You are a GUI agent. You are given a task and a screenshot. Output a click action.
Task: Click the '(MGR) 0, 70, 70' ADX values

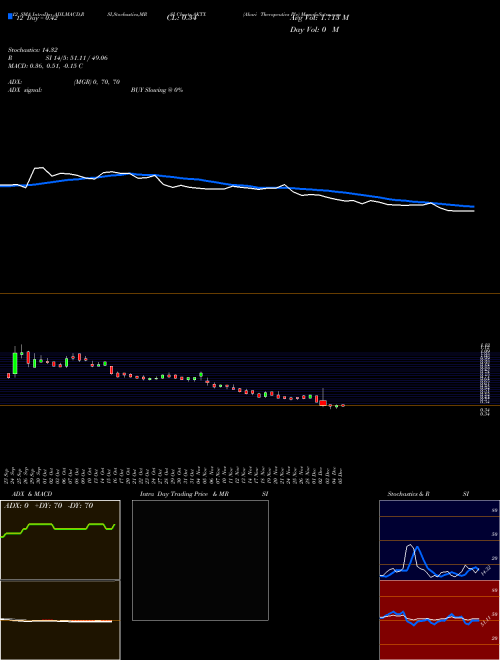[x=97, y=82]
